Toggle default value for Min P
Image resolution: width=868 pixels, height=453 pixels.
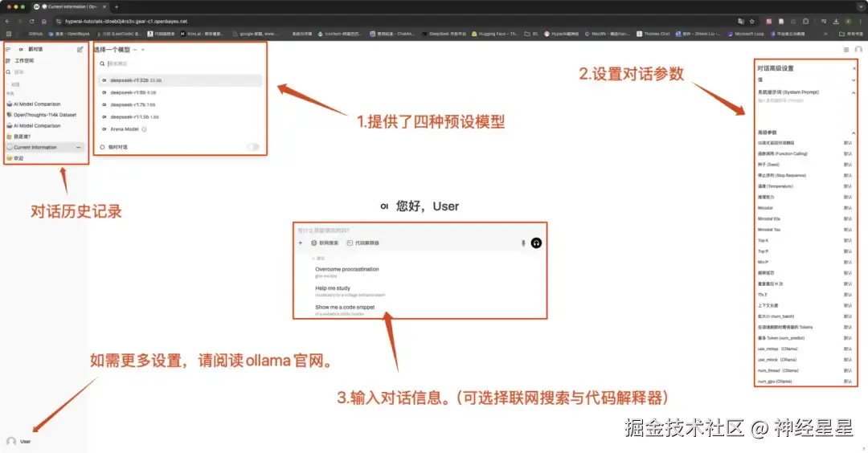coord(848,262)
